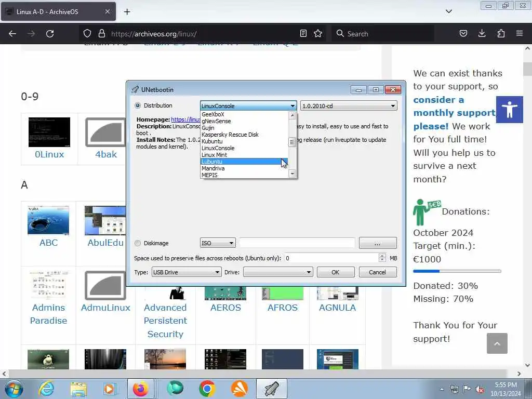Open the Firefox downloads icon
532x399 pixels.
point(482,33)
